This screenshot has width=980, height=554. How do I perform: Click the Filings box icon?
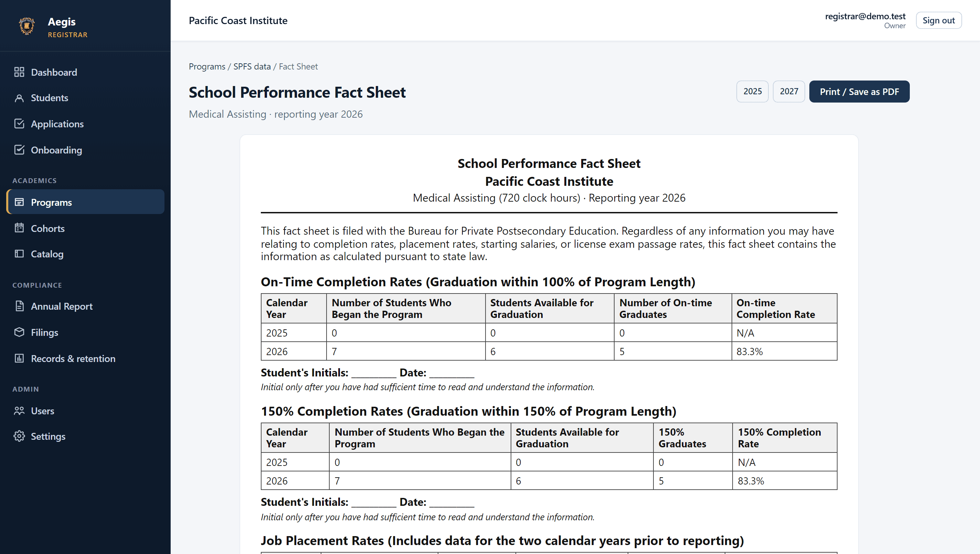[x=19, y=332]
